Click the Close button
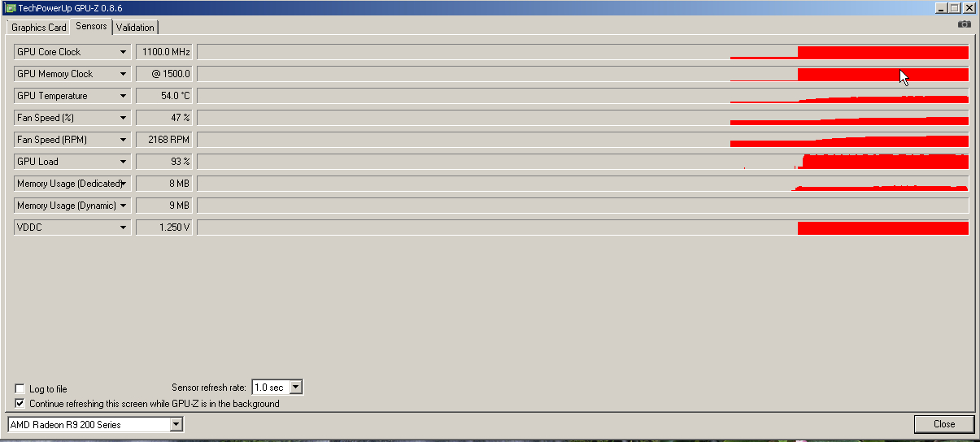This screenshot has height=442, width=980. tap(944, 424)
